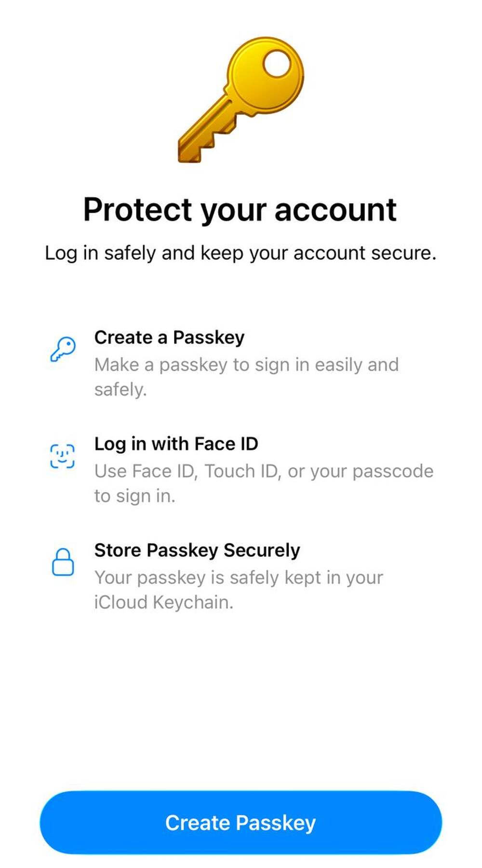The image size is (482, 868).
Task: Click the 'Your passkey is safely kept' description
Action: pyautogui.click(x=239, y=578)
